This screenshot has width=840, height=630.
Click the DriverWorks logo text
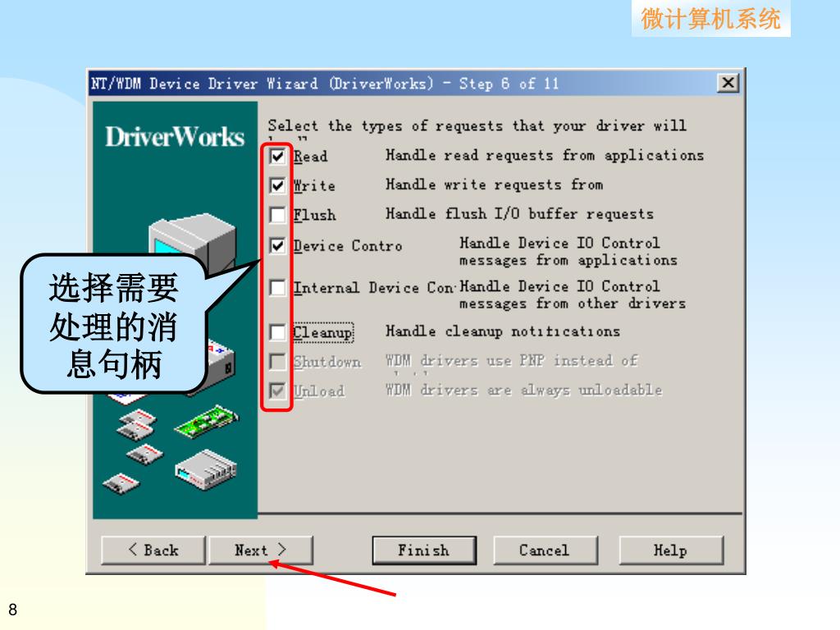click(x=175, y=137)
